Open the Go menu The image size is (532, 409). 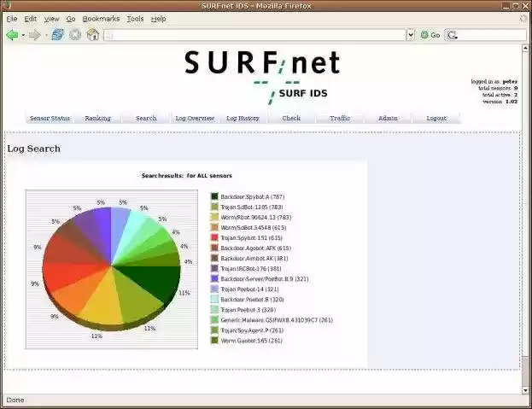click(x=71, y=19)
